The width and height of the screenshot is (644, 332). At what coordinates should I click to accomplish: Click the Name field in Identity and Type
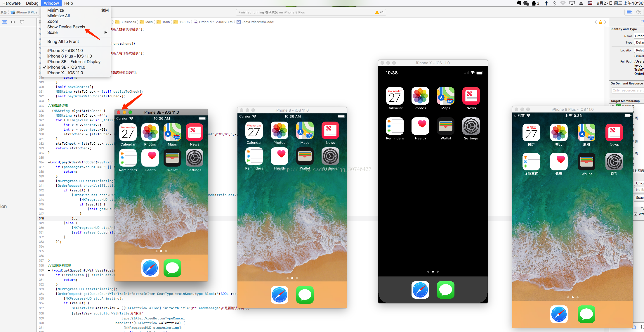click(x=639, y=36)
